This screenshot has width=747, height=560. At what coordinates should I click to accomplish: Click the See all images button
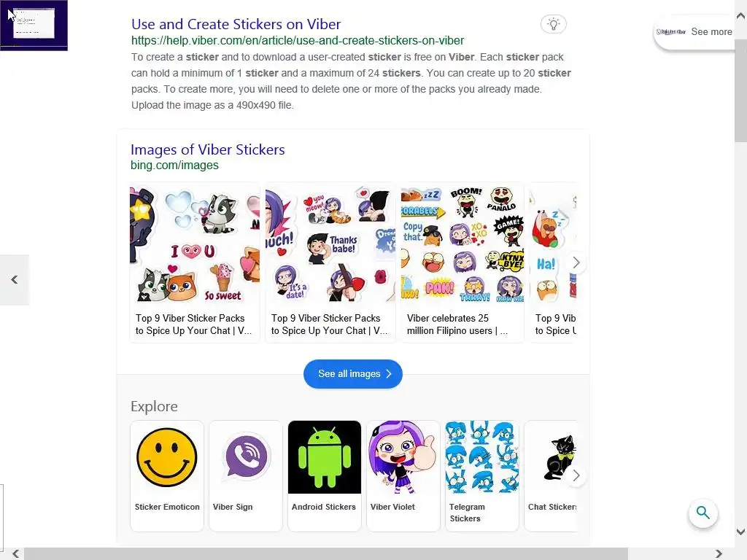pyautogui.click(x=353, y=374)
